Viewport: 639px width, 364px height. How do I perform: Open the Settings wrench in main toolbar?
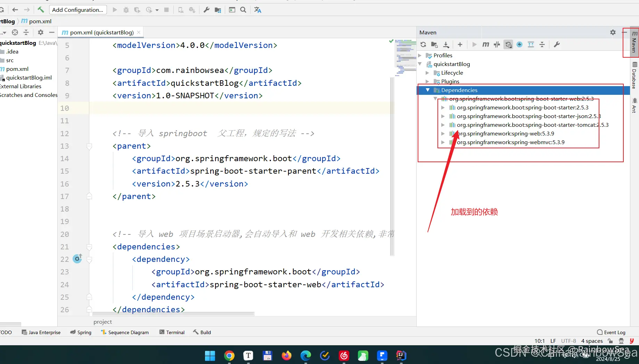(x=206, y=10)
